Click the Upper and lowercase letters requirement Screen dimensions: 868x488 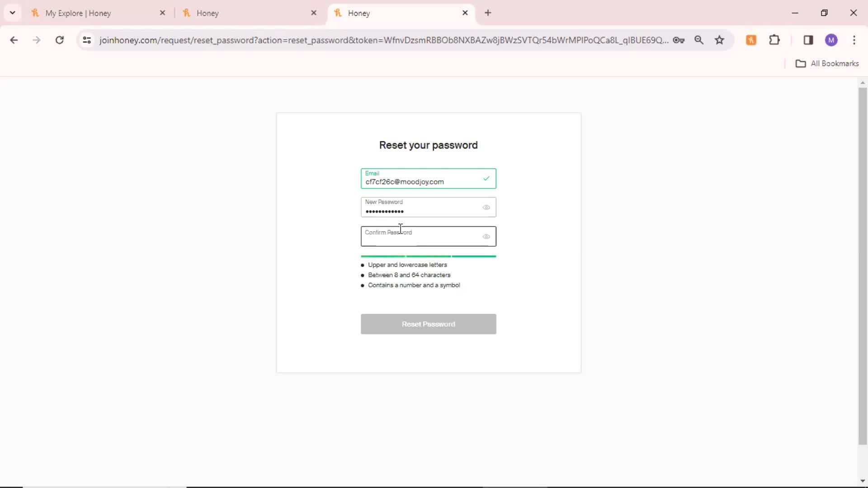[x=407, y=265]
